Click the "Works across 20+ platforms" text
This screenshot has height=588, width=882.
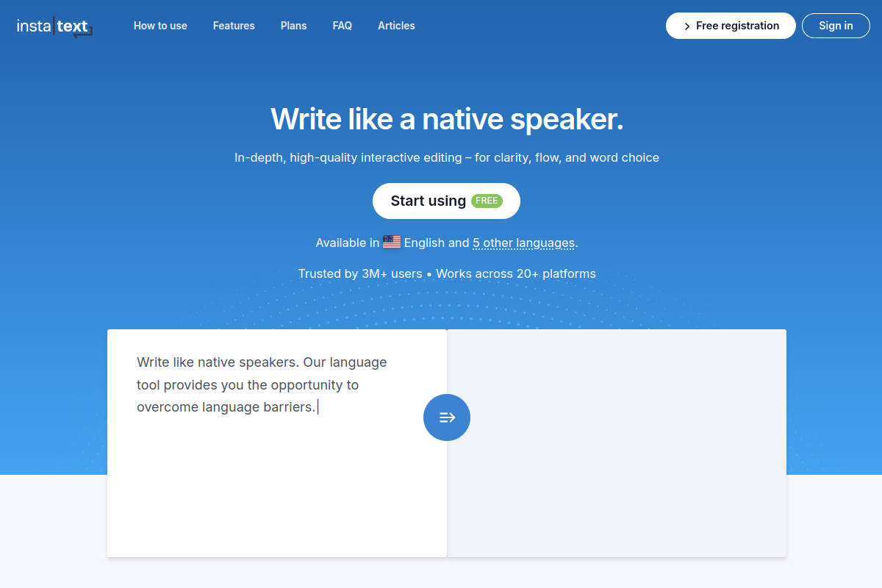coord(516,273)
